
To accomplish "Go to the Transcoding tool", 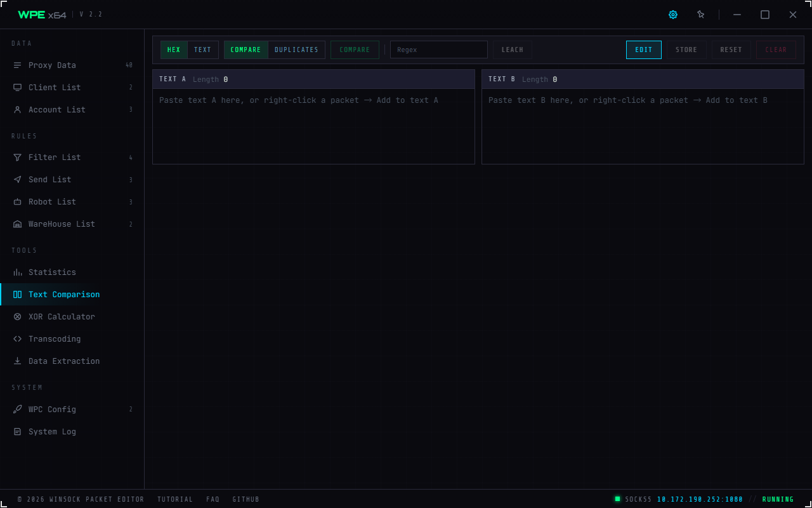I will (72, 339).
